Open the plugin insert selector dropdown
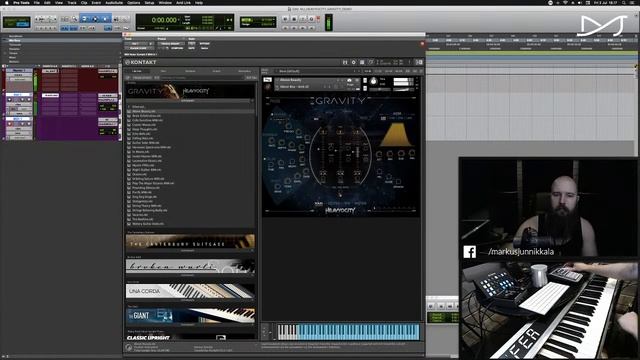640x360 pixels. point(139,48)
